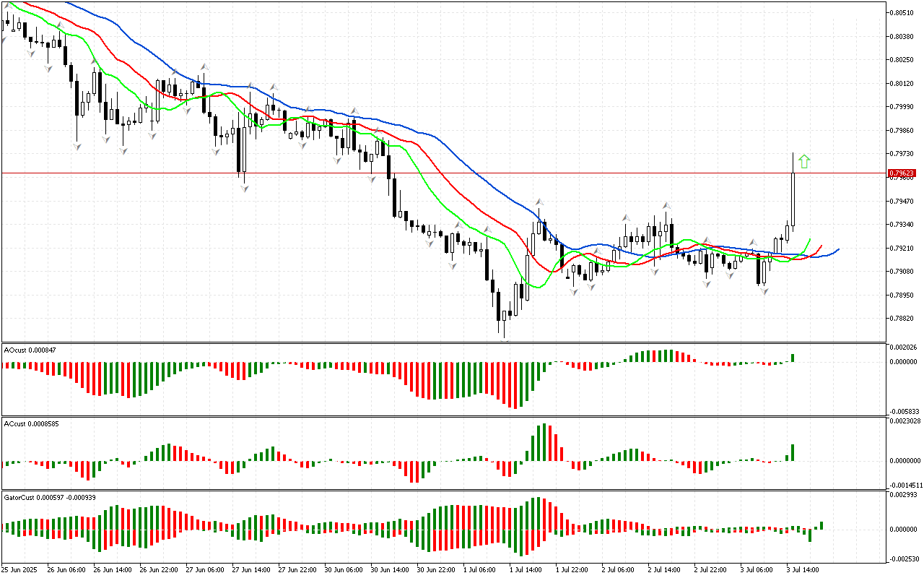Viewport: 924px width, 578px height.
Task: Click the highlighted 0.79623 price label on axis
Action: [902, 173]
